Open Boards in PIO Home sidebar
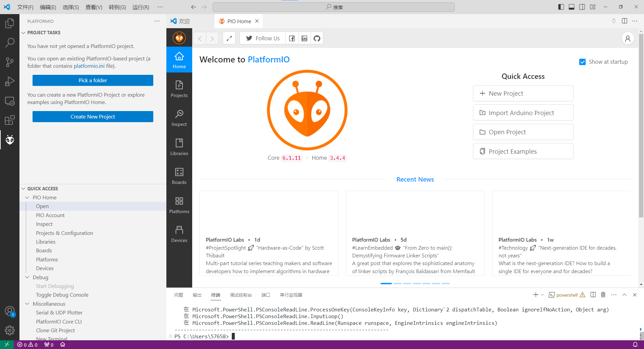 pyautogui.click(x=179, y=176)
